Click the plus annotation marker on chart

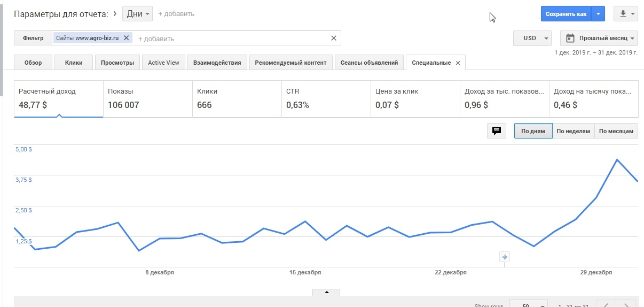tap(505, 257)
